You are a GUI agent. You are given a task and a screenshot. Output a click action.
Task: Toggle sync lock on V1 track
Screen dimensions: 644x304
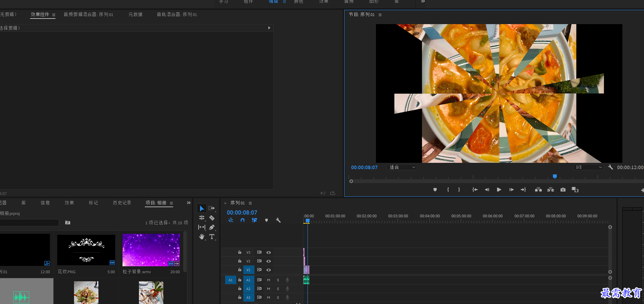click(x=259, y=270)
